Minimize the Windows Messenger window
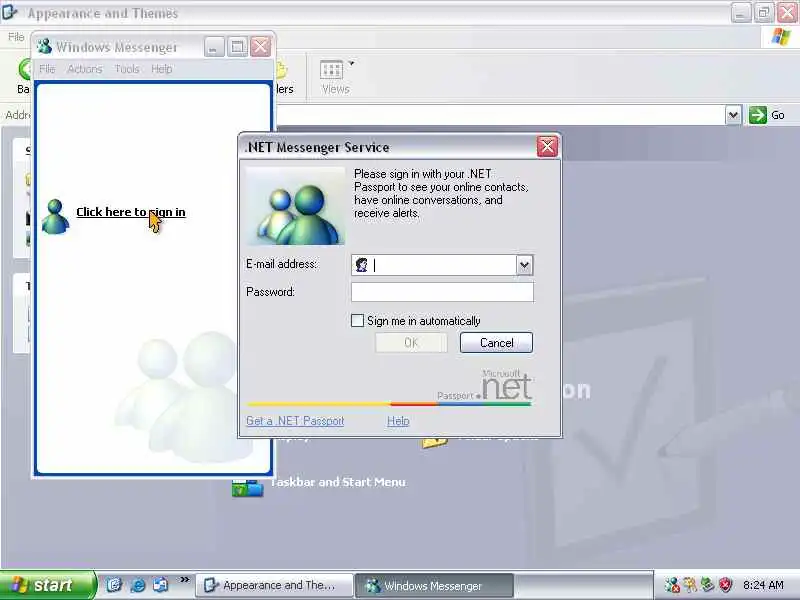 214,47
